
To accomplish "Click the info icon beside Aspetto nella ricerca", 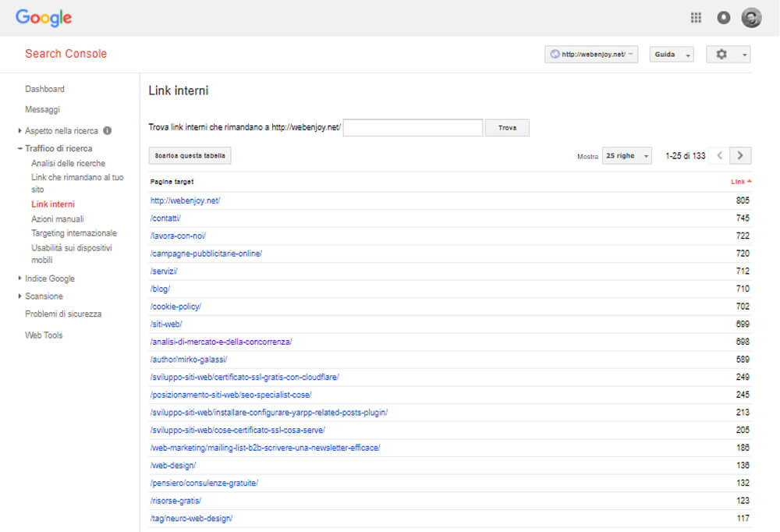I will pyautogui.click(x=107, y=131).
